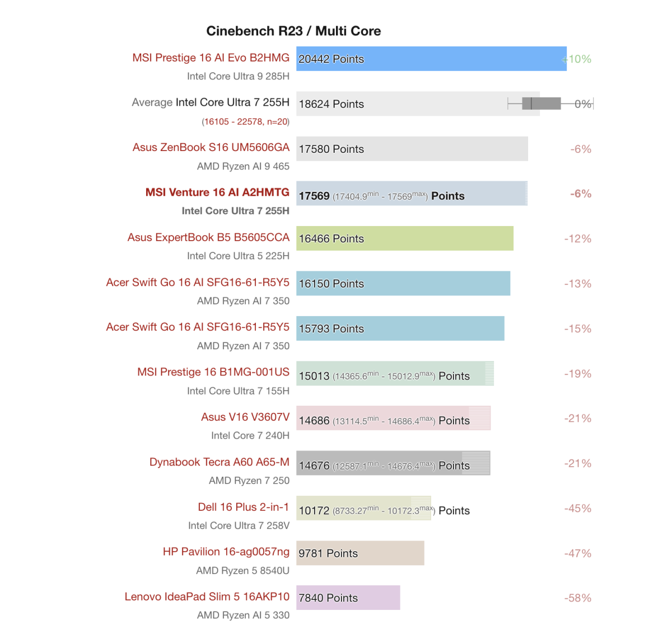The image size is (672, 634).
Task: Select the 16150 Points Acer Swift Go bar
Action: (403, 284)
